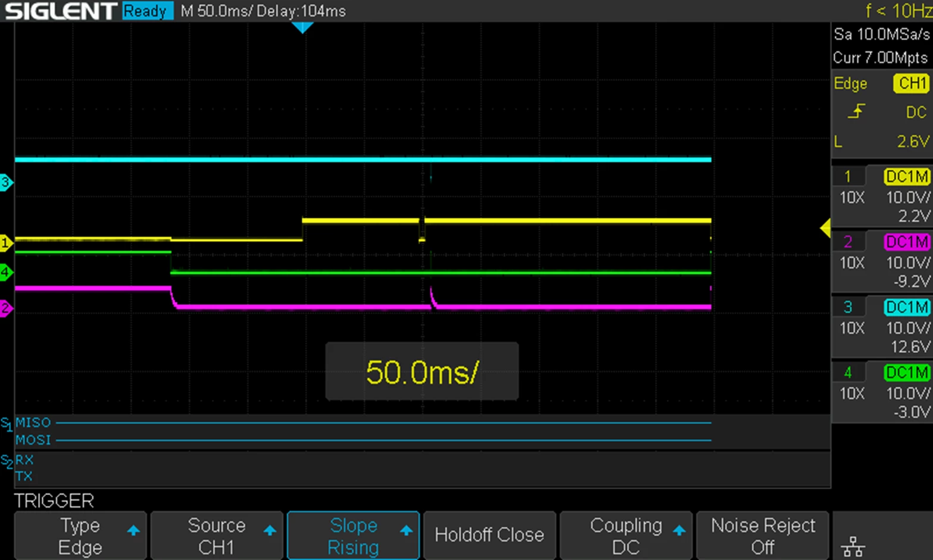Click the rising edge slope icon
The width and height of the screenshot is (933, 560).
[x=856, y=111]
